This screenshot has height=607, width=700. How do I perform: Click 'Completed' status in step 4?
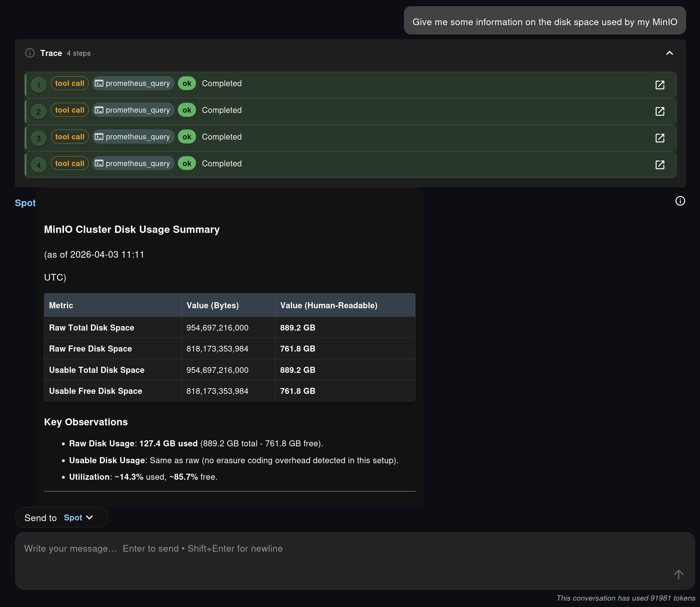tap(222, 164)
